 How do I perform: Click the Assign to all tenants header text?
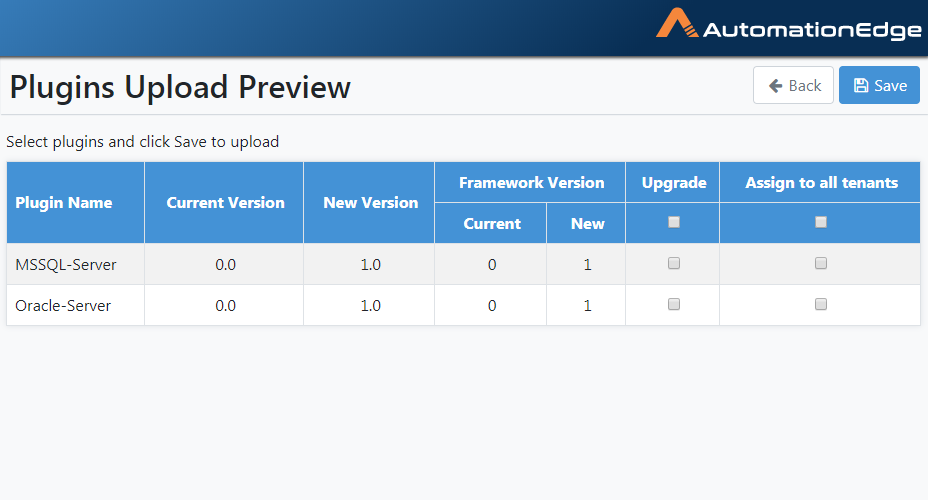point(821,182)
